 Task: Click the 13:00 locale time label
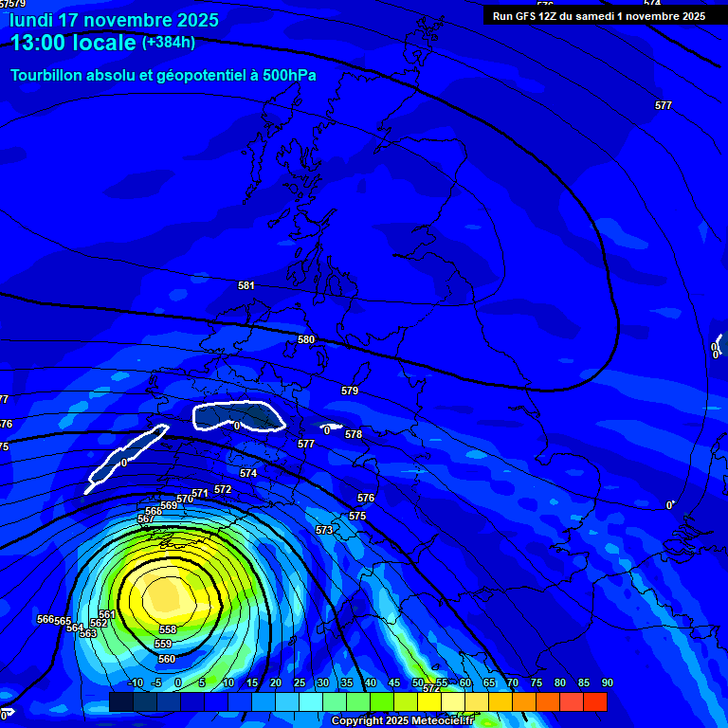coord(74,43)
